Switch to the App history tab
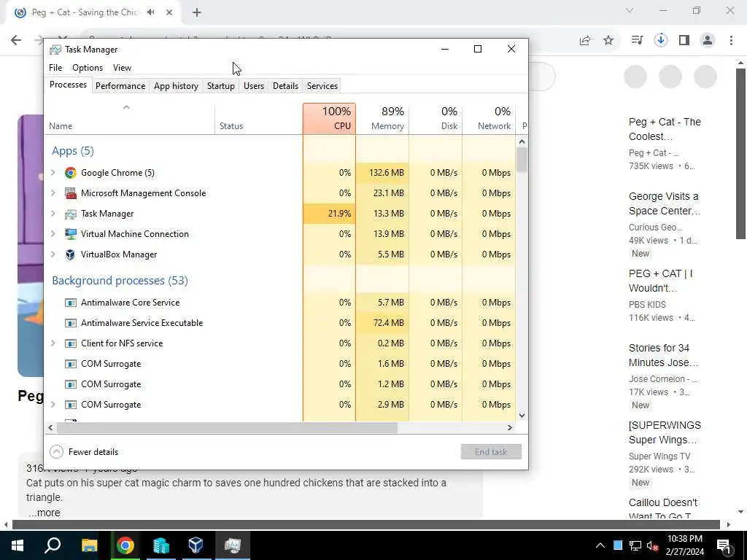This screenshot has width=747, height=560. 176,86
